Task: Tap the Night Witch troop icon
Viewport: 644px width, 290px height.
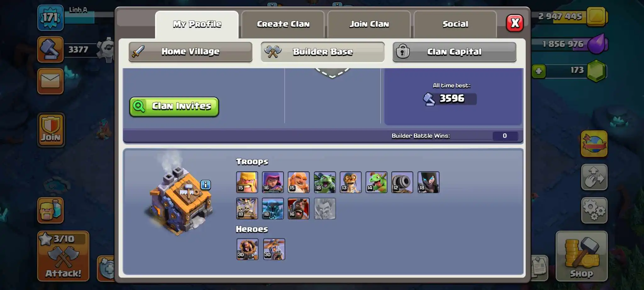Action: point(428,182)
